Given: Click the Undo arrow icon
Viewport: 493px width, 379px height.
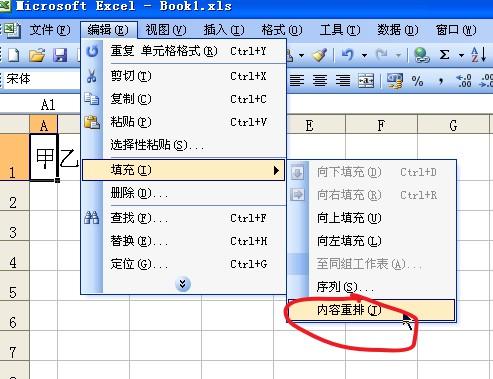Looking at the screenshot, I should (x=348, y=54).
